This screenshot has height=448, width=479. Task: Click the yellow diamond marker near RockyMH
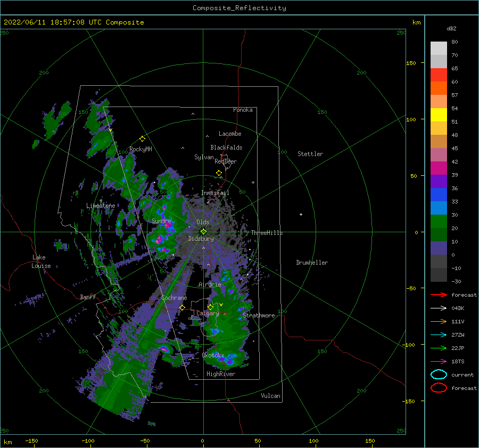tap(142, 139)
